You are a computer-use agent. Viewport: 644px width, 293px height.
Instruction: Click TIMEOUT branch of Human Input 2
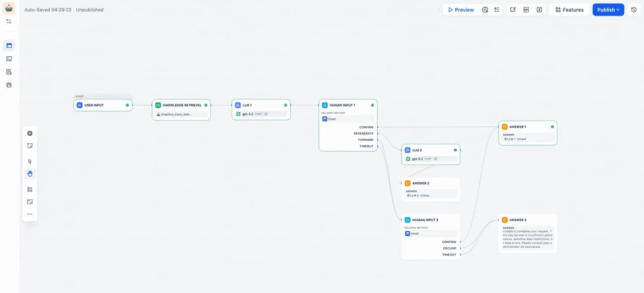pos(449,255)
